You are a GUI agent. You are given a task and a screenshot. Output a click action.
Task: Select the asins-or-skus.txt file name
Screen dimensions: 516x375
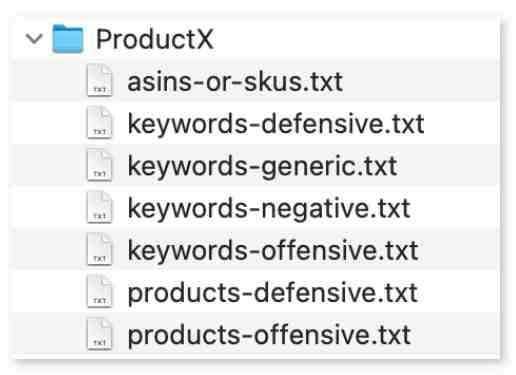click(235, 82)
